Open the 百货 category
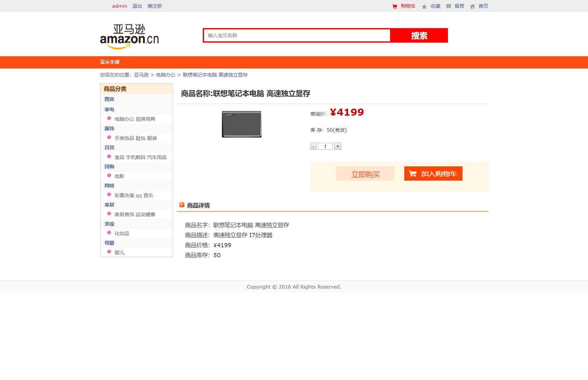Viewport: 588px width, 380px height. (x=109, y=148)
